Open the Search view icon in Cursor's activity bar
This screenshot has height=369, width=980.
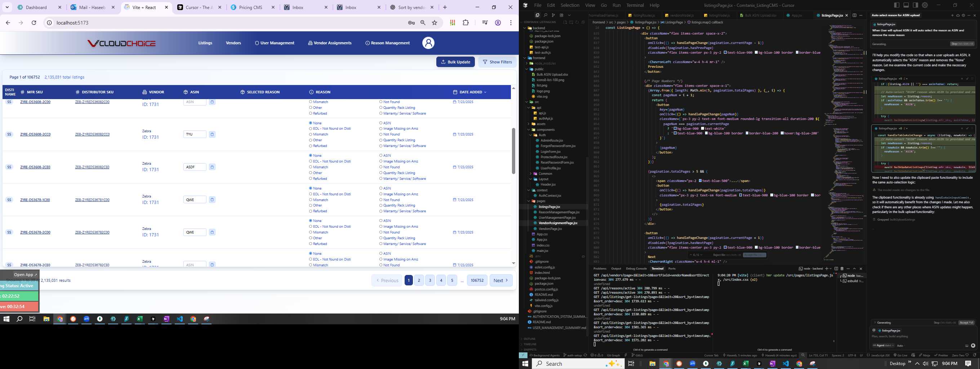point(545,15)
